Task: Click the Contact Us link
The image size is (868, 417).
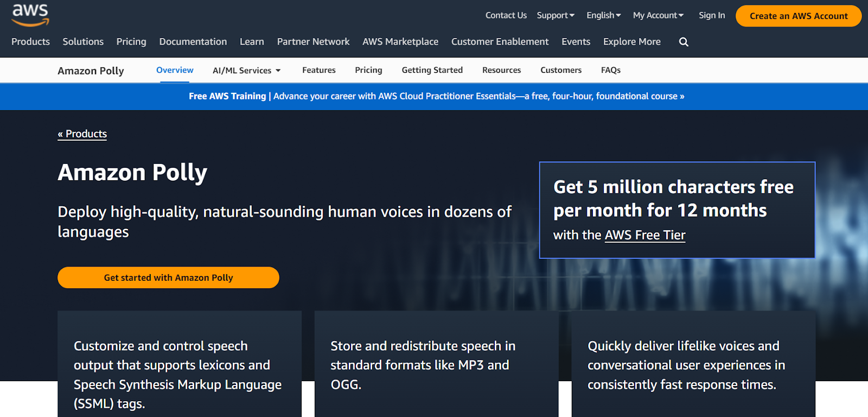Action: (506, 15)
